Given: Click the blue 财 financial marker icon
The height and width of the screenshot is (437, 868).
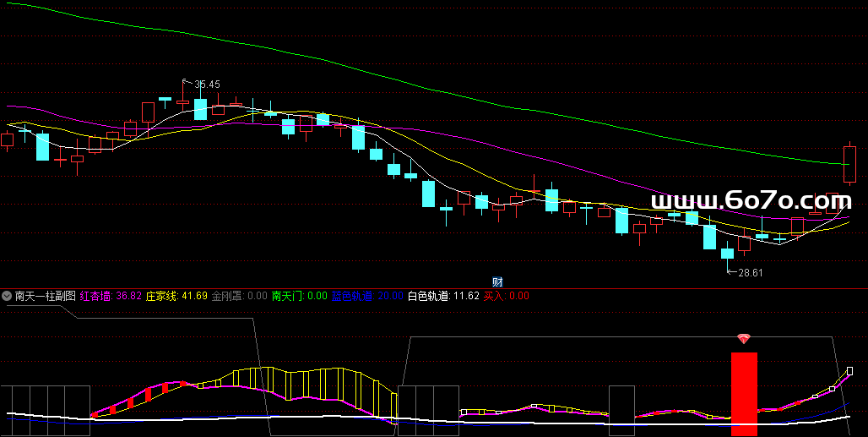Looking at the screenshot, I should point(497,281).
